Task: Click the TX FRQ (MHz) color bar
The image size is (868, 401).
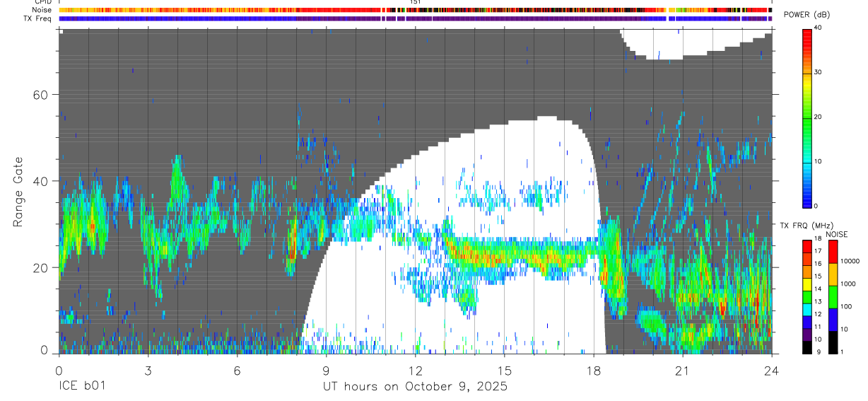Action: pyautogui.click(x=807, y=296)
